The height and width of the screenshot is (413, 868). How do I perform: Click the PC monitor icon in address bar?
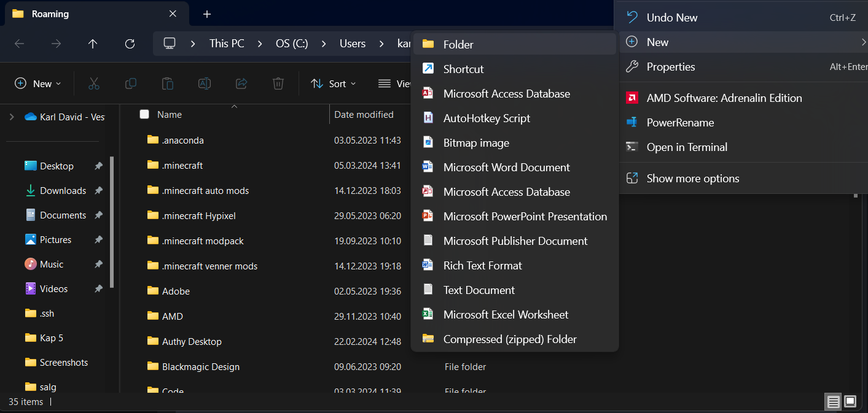[x=170, y=44]
